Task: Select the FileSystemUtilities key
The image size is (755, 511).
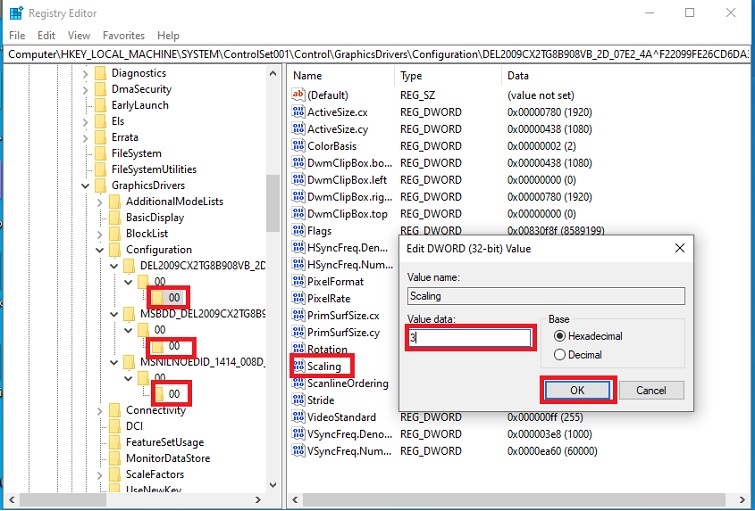Action: (x=154, y=170)
